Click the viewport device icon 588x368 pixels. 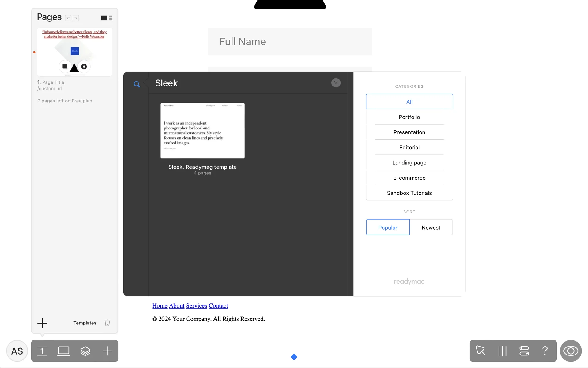(64, 351)
